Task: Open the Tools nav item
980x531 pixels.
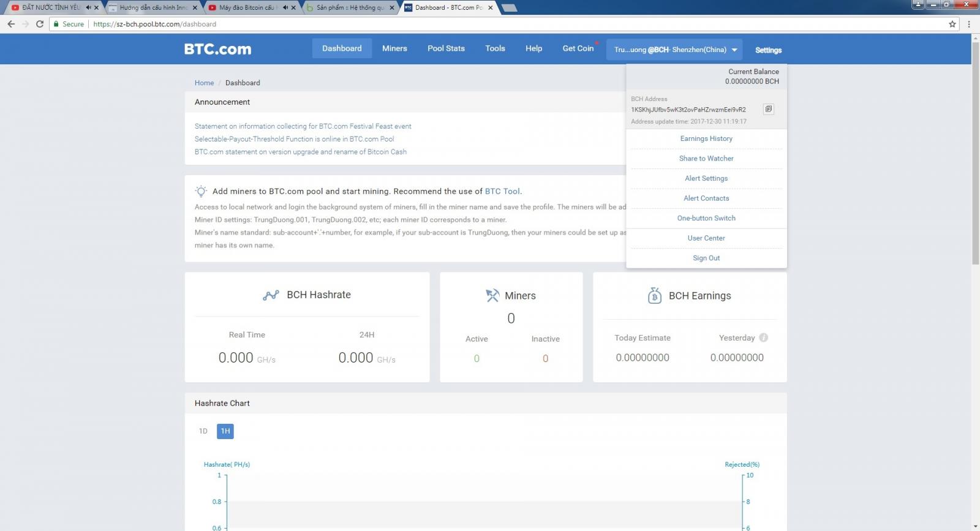Action: coord(495,48)
